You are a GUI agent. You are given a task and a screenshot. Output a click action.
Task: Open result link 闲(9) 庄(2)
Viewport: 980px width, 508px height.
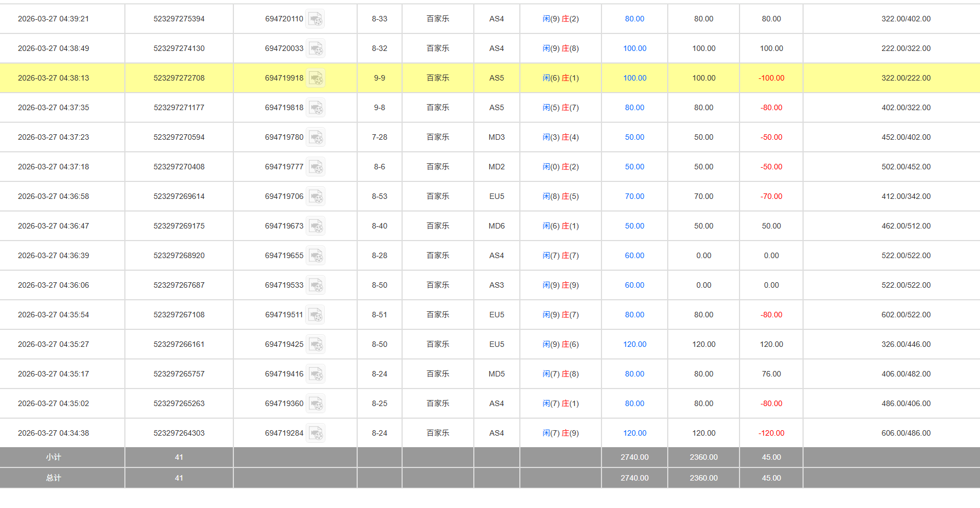[560, 19]
